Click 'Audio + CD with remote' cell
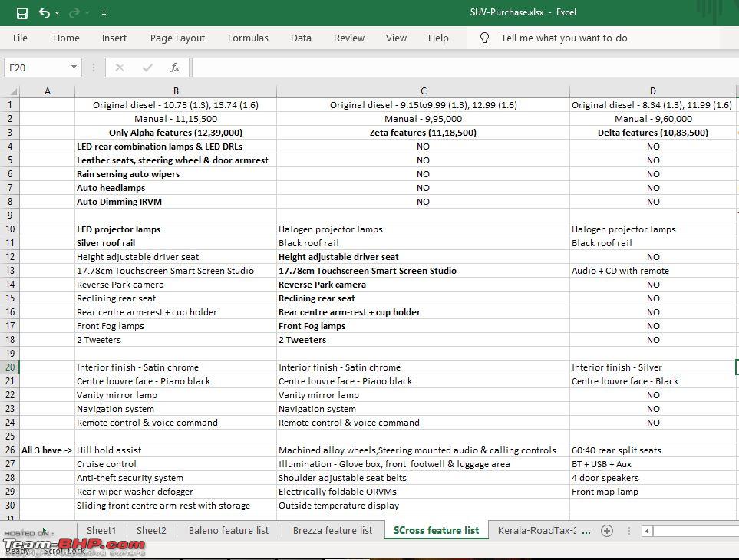The height and width of the screenshot is (560, 739). pyautogui.click(x=653, y=271)
